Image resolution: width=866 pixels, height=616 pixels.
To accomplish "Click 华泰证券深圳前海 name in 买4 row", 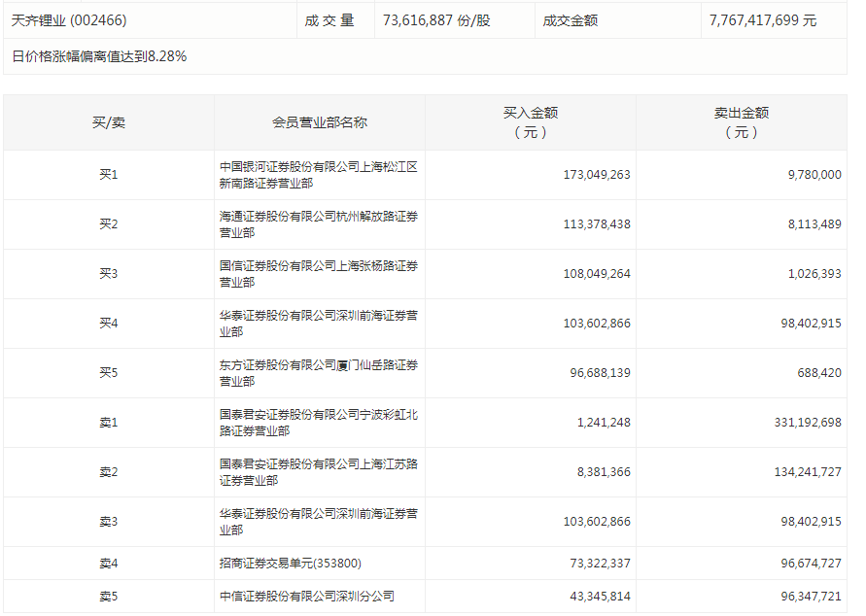I will [x=319, y=324].
